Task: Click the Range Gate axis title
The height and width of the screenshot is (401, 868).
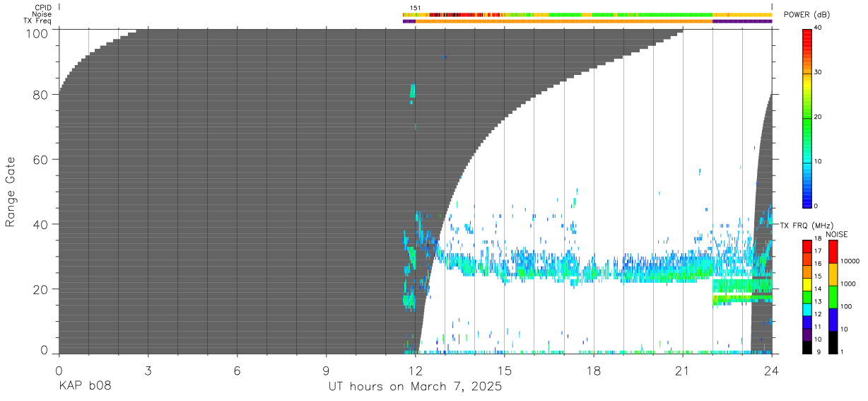Action: tap(11, 192)
